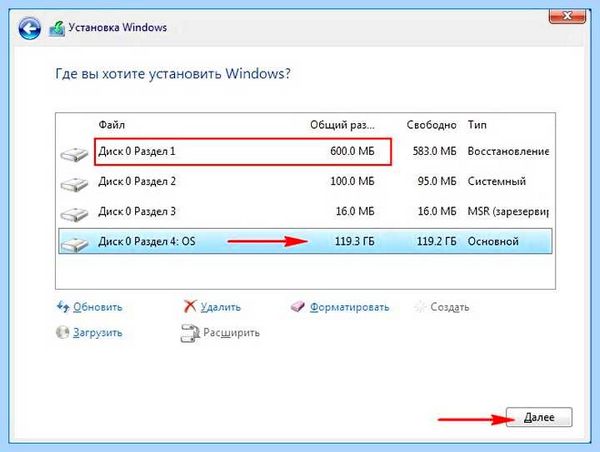Image resolution: width=600 pixels, height=452 pixels.
Task: Click the Обновить refresh arrows icon
Action: (x=63, y=307)
